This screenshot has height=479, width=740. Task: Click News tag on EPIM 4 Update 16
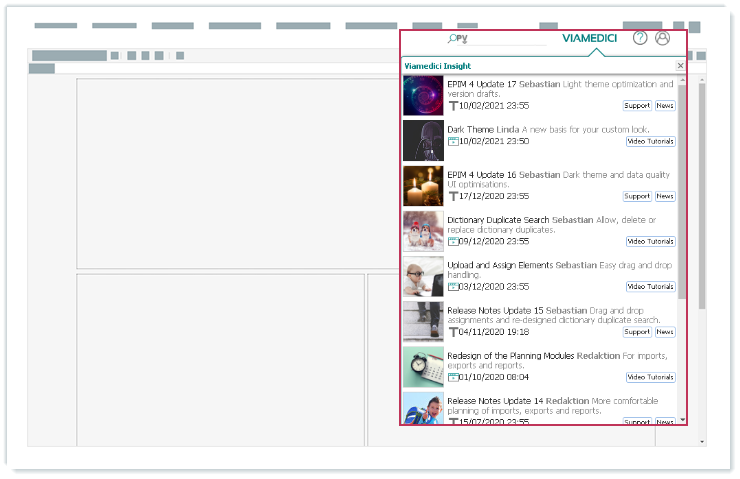pyautogui.click(x=665, y=196)
